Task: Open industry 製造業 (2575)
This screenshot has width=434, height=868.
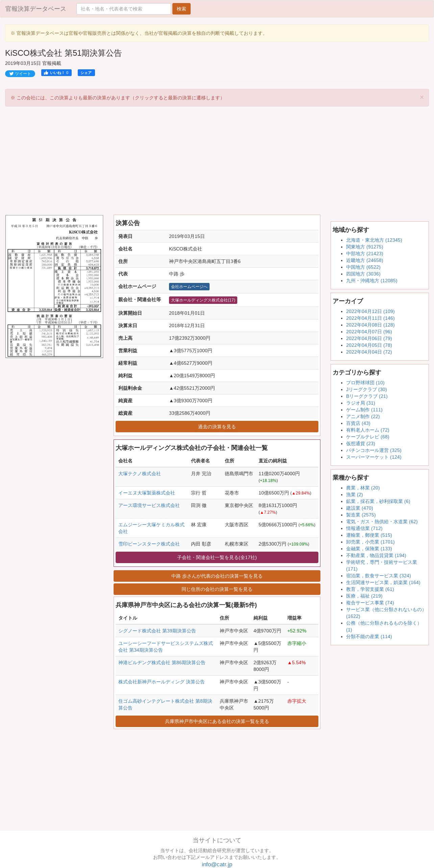Action: coord(361,515)
